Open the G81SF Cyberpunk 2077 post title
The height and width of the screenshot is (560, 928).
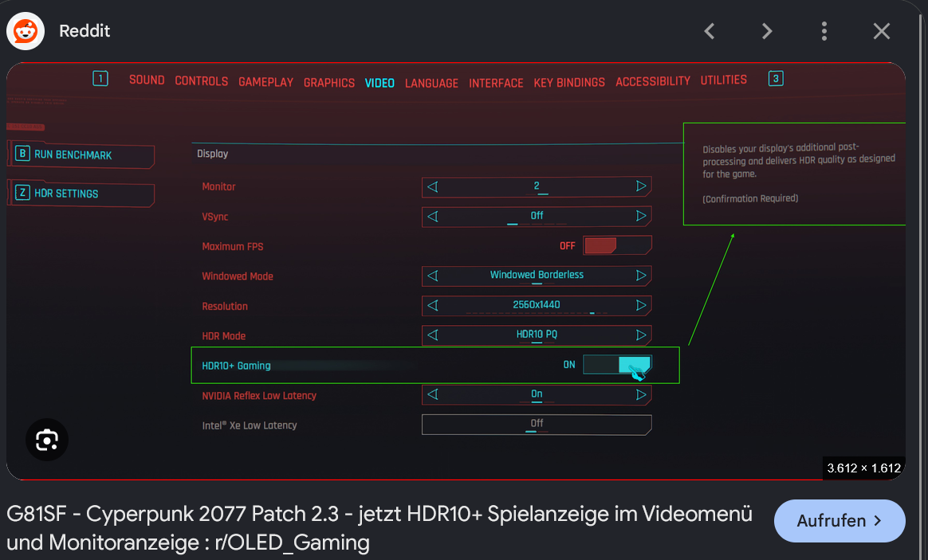pyautogui.click(x=379, y=528)
